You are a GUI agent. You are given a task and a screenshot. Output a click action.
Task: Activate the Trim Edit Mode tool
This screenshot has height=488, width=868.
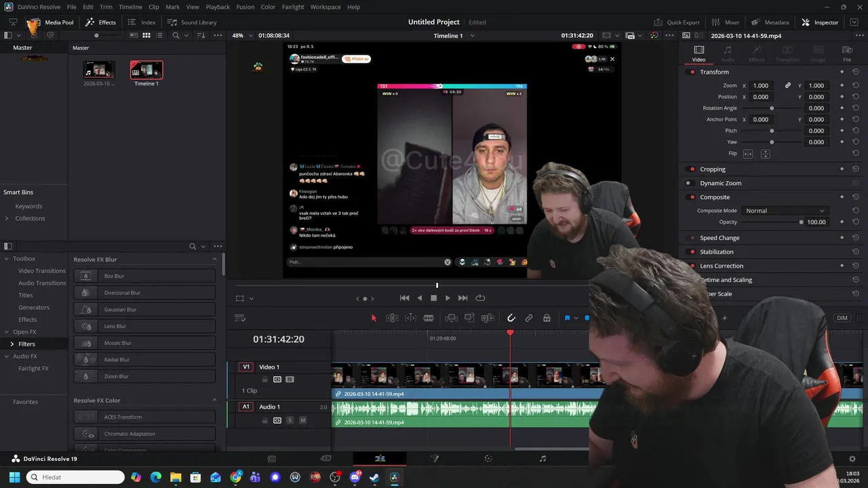(x=392, y=318)
